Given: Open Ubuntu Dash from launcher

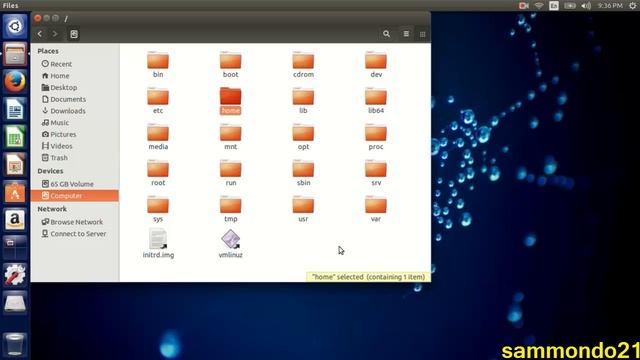Looking at the screenshot, I should 15,27.
